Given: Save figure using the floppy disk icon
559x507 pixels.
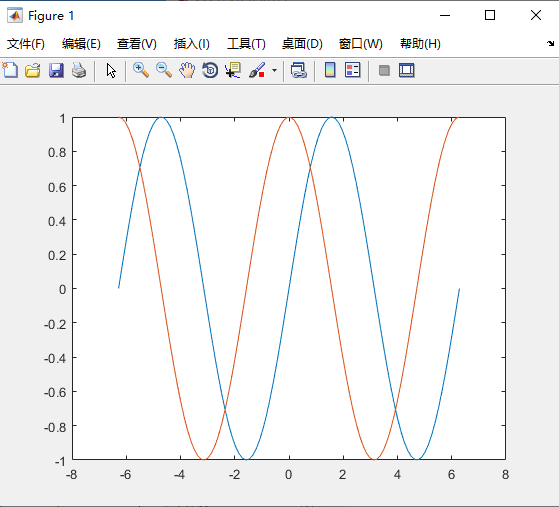Looking at the screenshot, I should coord(56,70).
